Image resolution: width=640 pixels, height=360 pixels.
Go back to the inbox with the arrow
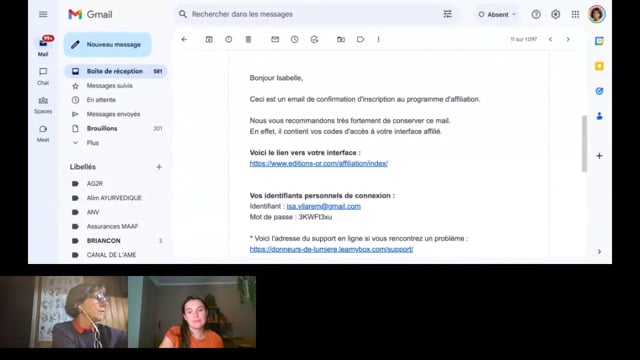[x=184, y=40]
